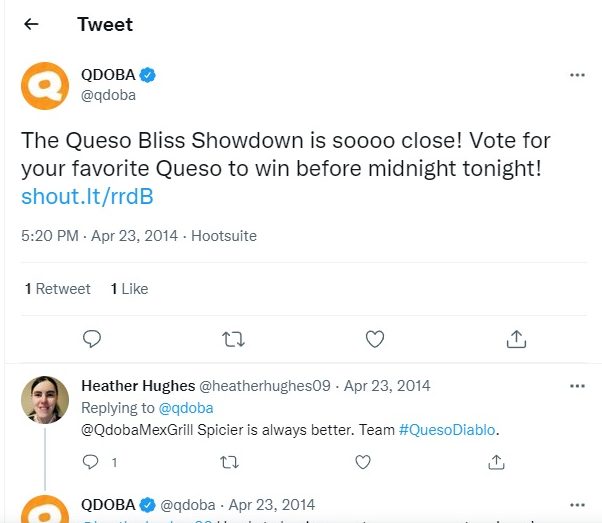View the 1 Like list
The image size is (602, 523).
[129, 289]
